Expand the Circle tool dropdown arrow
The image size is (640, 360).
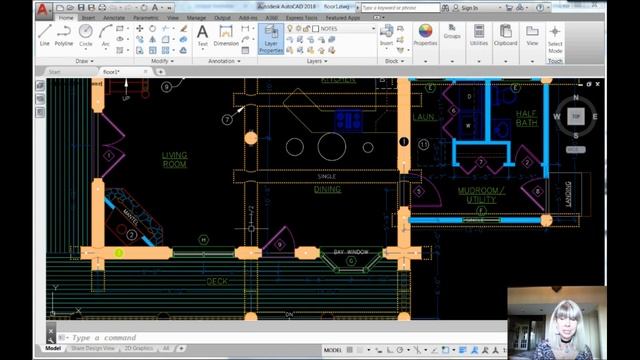pos(86,50)
